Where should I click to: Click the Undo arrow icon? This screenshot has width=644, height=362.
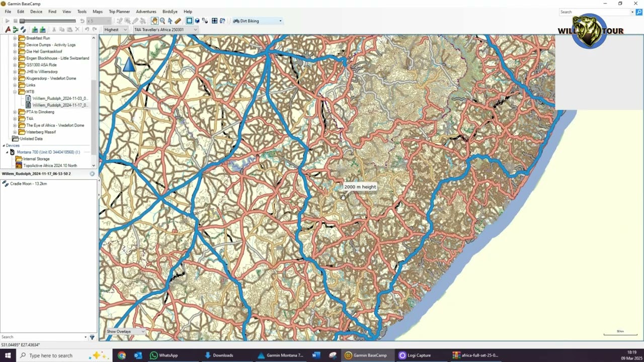pos(87,30)
